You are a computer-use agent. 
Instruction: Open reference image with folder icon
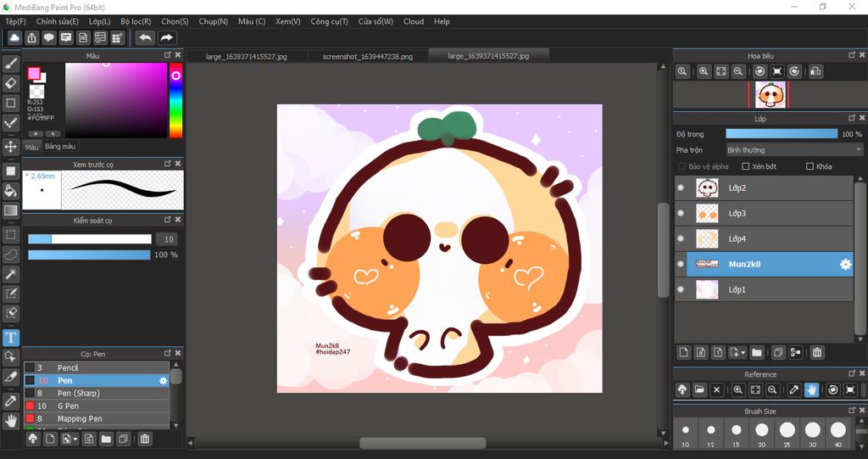coord(699,389)
